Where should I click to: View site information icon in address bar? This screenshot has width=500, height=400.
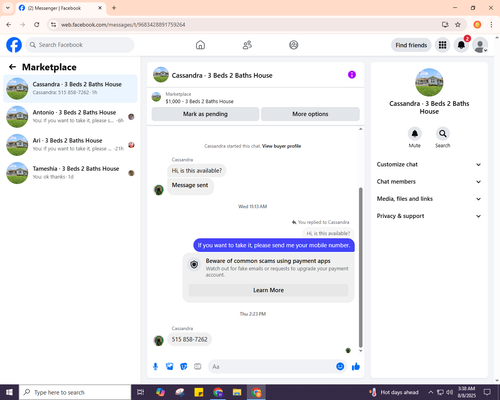[x=53, y=25]
